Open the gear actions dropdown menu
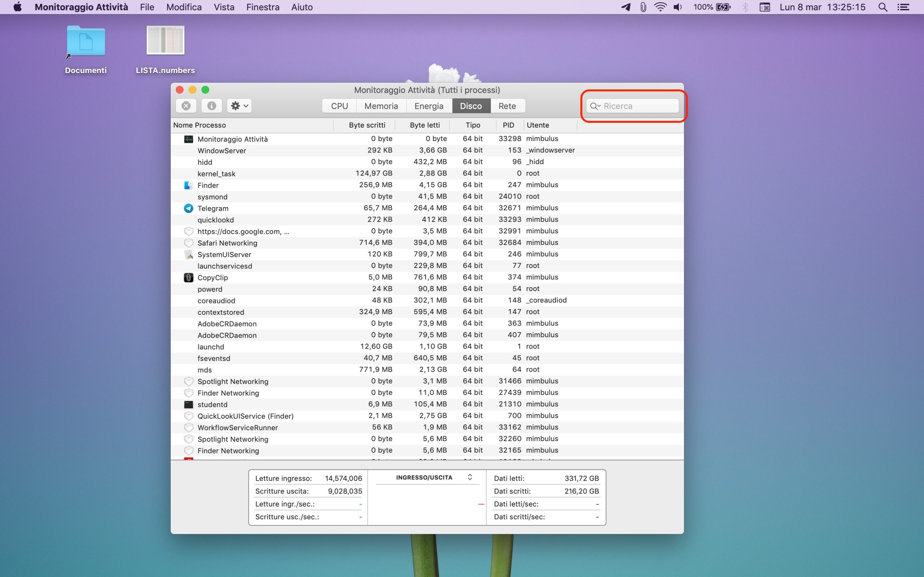 (x=239, y=106)
